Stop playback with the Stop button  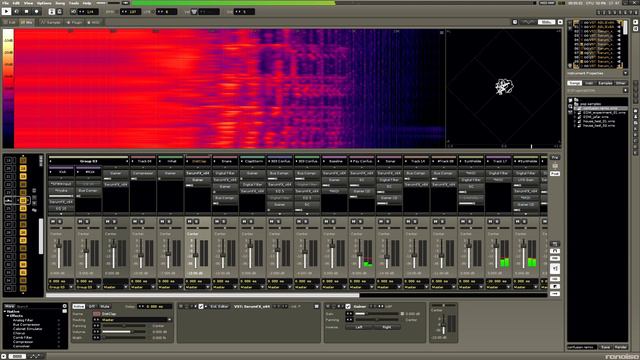tap(27, 11)
